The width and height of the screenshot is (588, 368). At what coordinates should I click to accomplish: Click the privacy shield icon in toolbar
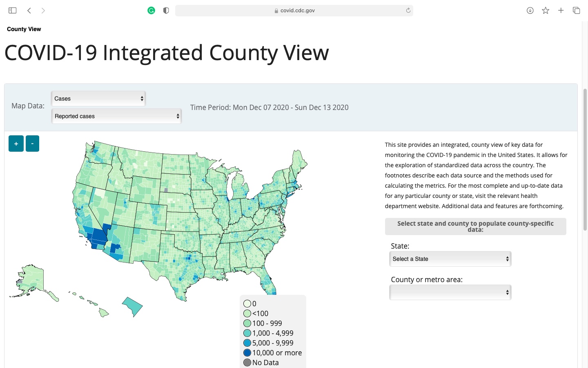coord(166,10)
